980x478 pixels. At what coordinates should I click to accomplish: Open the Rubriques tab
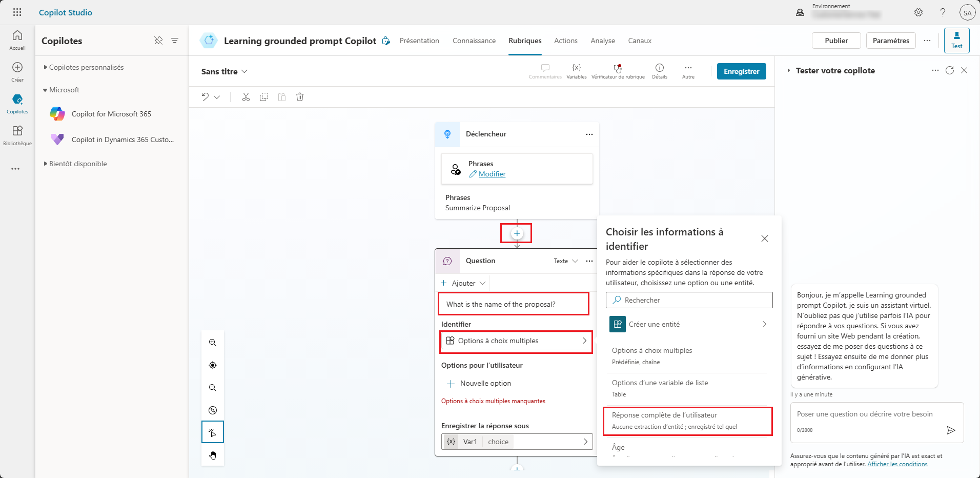pos(525,41)
